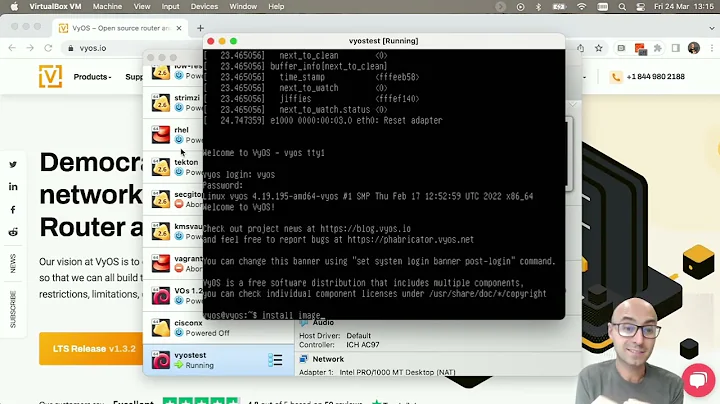Viewport: 720px width, 404px height.
Task: Select the VOs 1.2 VM in list
Action: coord(174,296)
